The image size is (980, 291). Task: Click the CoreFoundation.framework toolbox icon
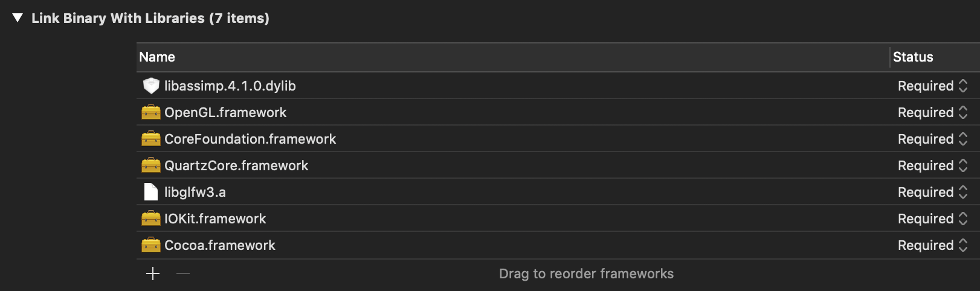pyautogui.click(x=150, y=139)
